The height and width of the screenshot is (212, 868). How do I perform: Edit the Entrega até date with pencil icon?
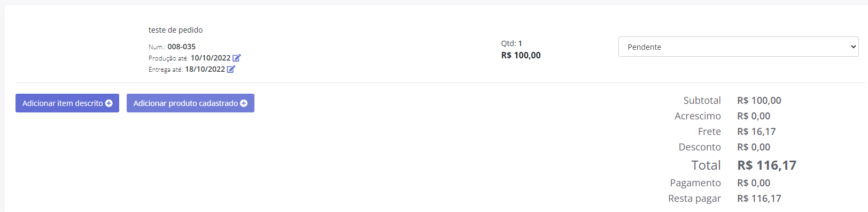(231, 69)
